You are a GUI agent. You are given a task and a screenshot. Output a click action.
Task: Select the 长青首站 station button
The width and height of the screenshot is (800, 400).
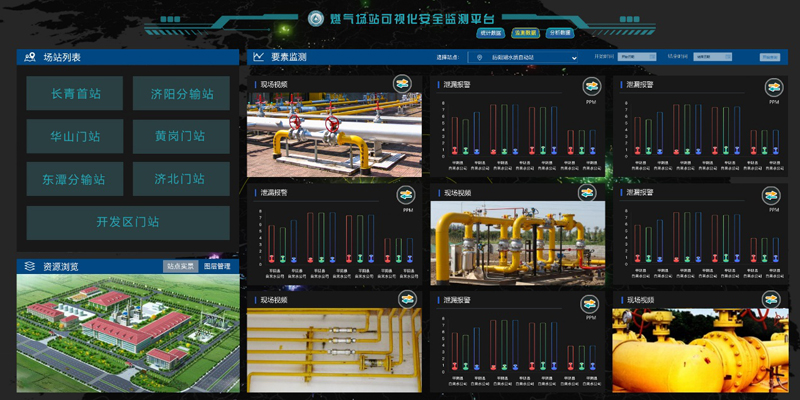pyautogui.click(x=75, y=94)
